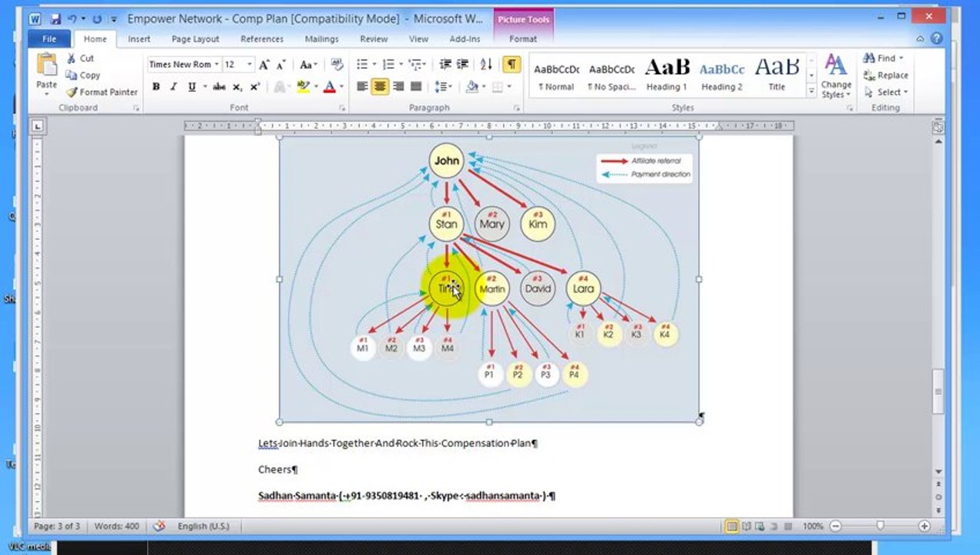The height and width of the screenshot is (555, 980).
Task: Switch to the Page Layout tab
Action: [x=195, y=39]
